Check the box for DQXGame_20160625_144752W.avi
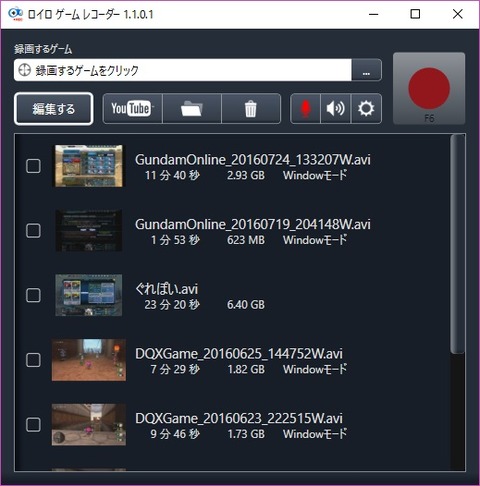The height and width of the screenshot is (486, 480). point(33,360)
